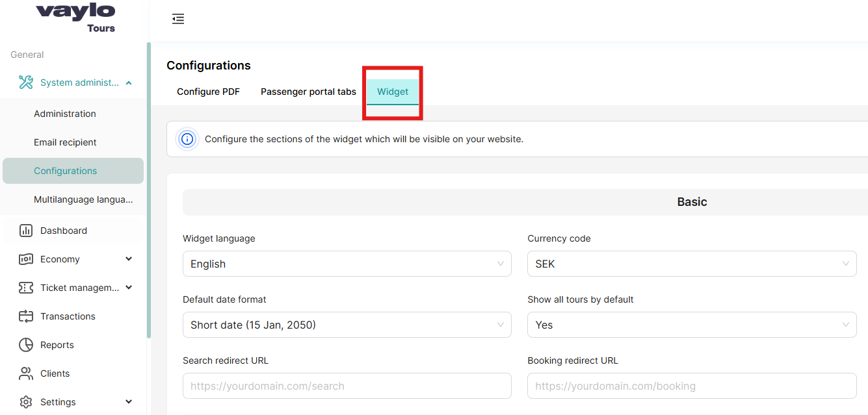This screenshot has width=868, height=415.
Task: Open the Passenger portal tabs tab
Action: [x=308, y=92]
